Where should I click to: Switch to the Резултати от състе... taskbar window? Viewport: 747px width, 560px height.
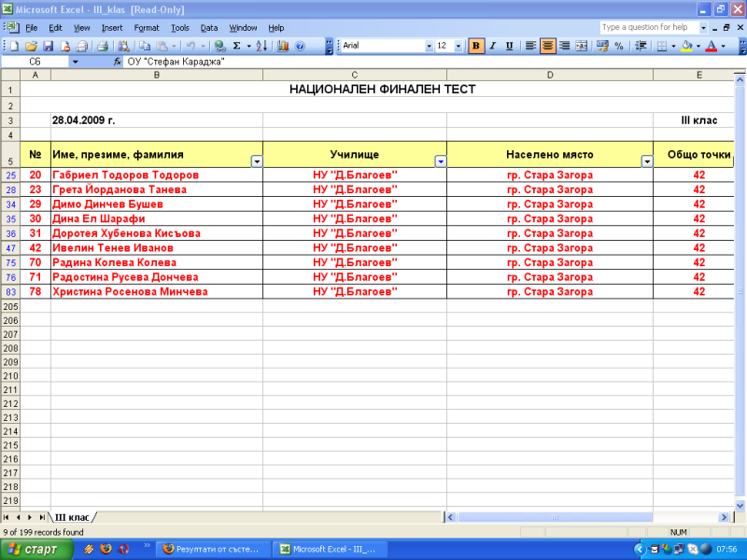(212, 549)
